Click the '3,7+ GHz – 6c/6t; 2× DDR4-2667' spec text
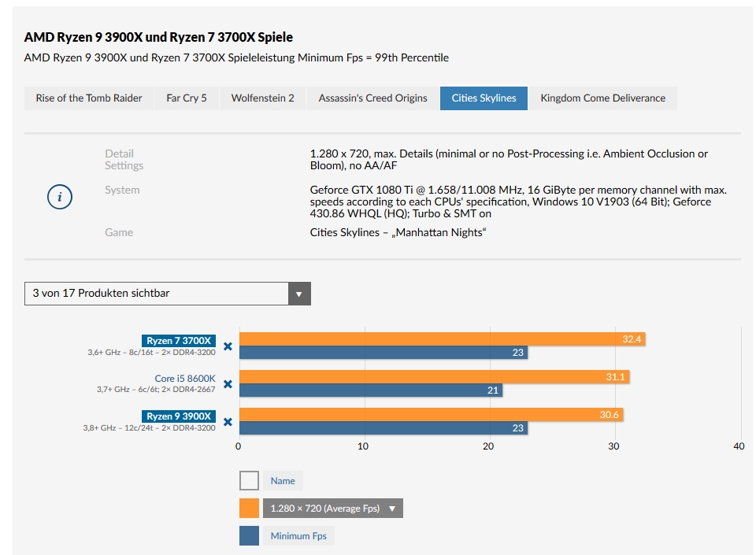The width and height of the screenshot is (756, 555). [x=156, y=389]
